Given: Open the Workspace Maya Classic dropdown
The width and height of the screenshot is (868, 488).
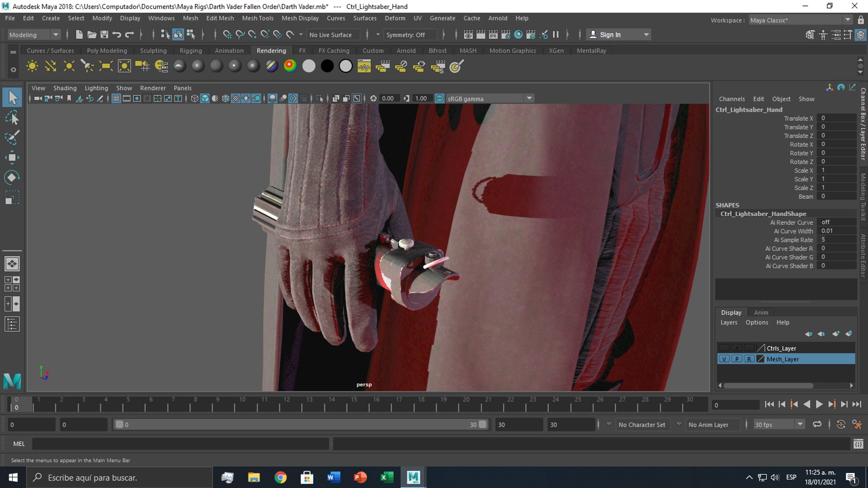Looking at the screenshot, I should pyautogui.click(x=800, y=20).
